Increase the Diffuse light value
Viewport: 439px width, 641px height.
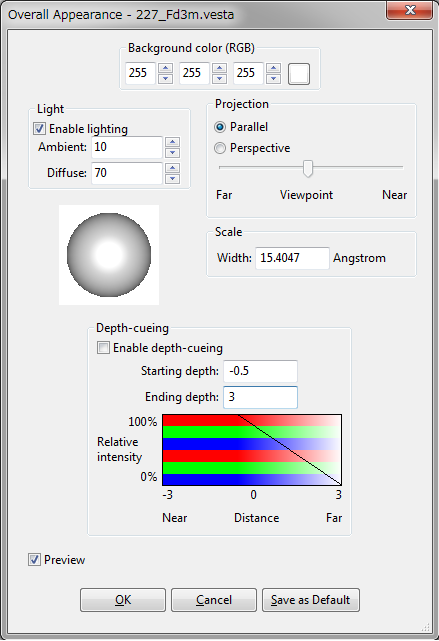(x=172, y=168)
